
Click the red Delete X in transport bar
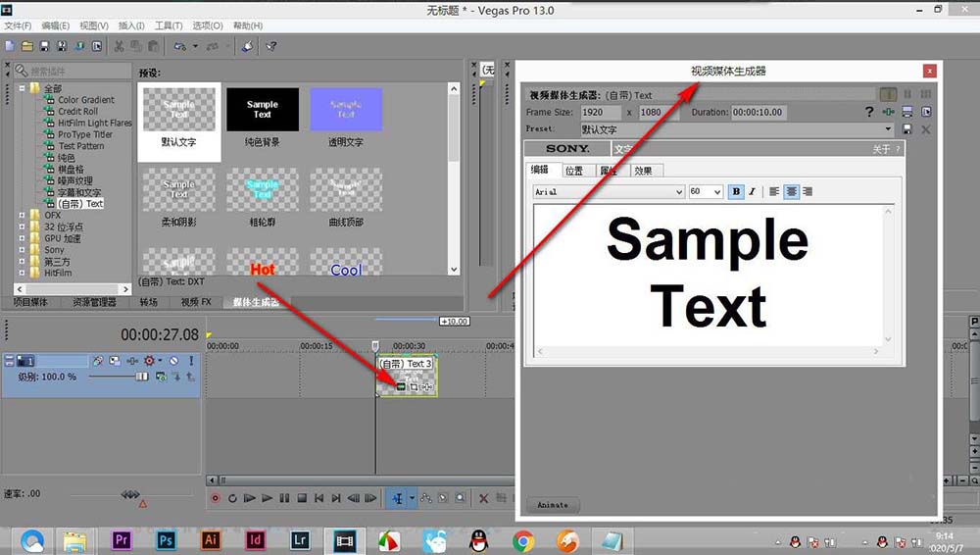pos(483,499)
